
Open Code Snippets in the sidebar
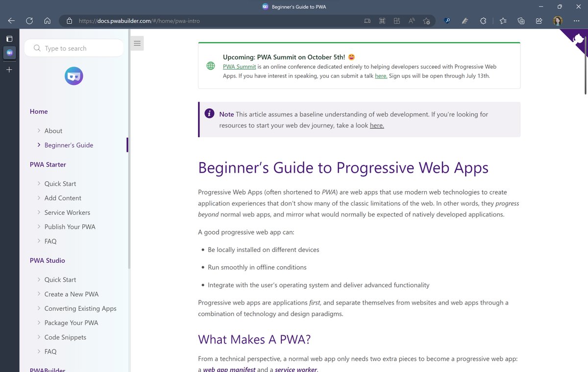coord(65,337)
